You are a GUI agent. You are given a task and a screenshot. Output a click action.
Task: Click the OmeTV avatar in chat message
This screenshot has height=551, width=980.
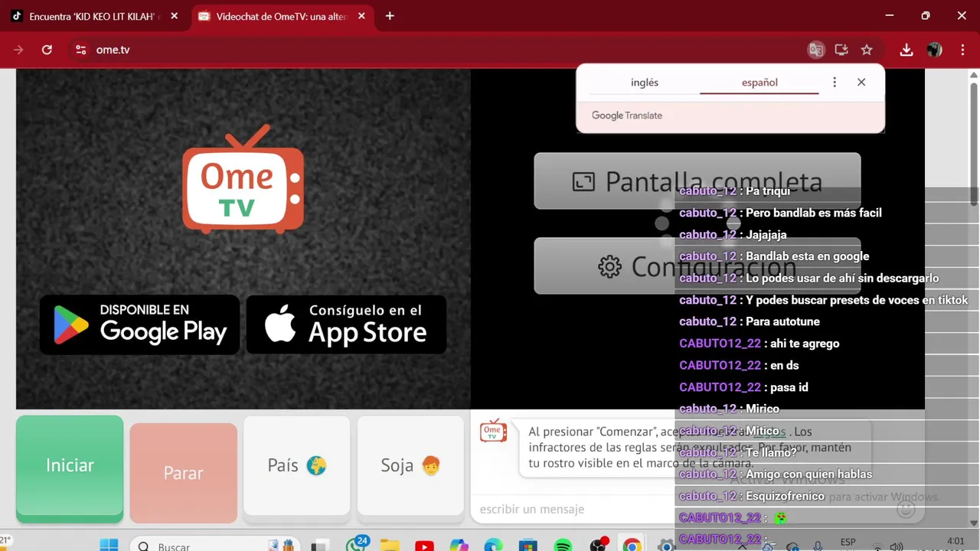[x=493, y=432]
